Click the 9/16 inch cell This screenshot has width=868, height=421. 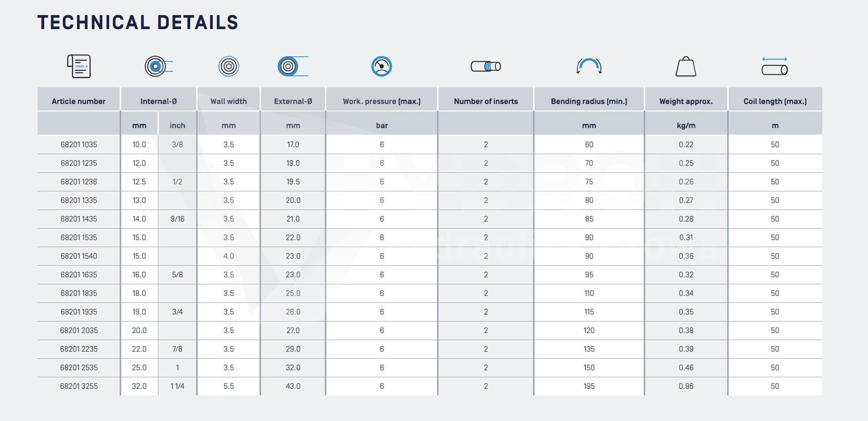[x=178, y=219]
